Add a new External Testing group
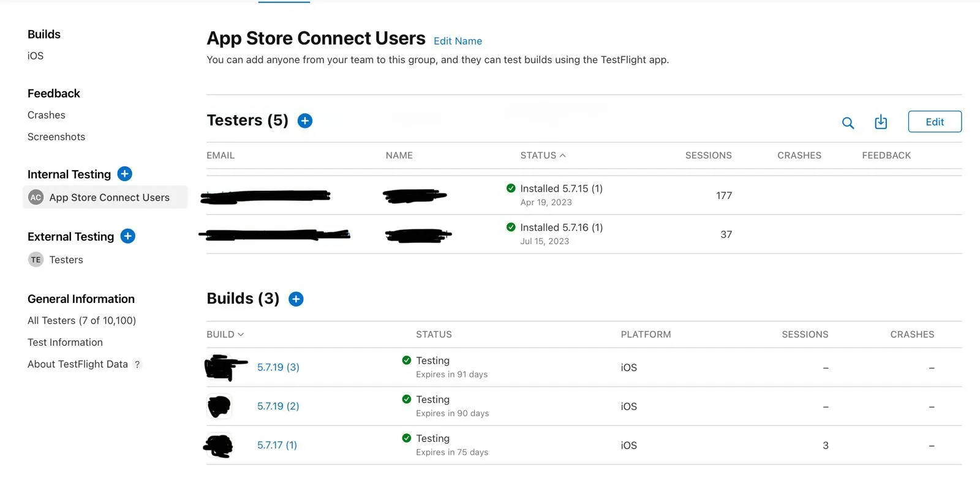The width and height of the screenshot is (980, 500). [127, 236]
